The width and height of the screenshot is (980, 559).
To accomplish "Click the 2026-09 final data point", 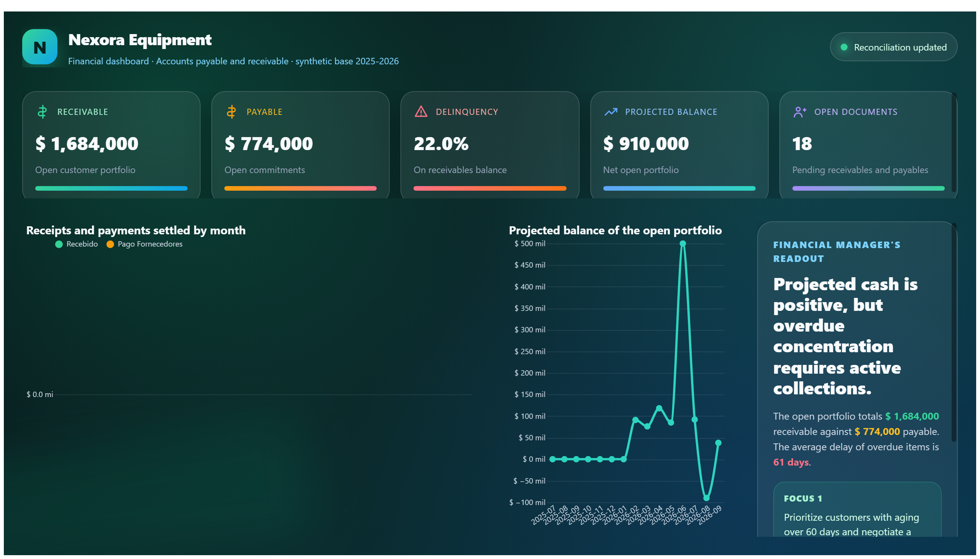I will [718, 443].
